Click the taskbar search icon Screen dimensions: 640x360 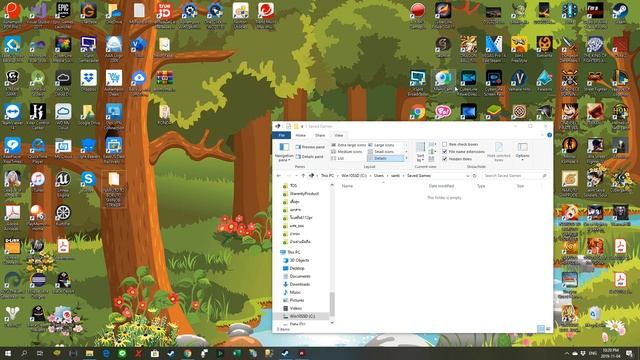(24, 353)
